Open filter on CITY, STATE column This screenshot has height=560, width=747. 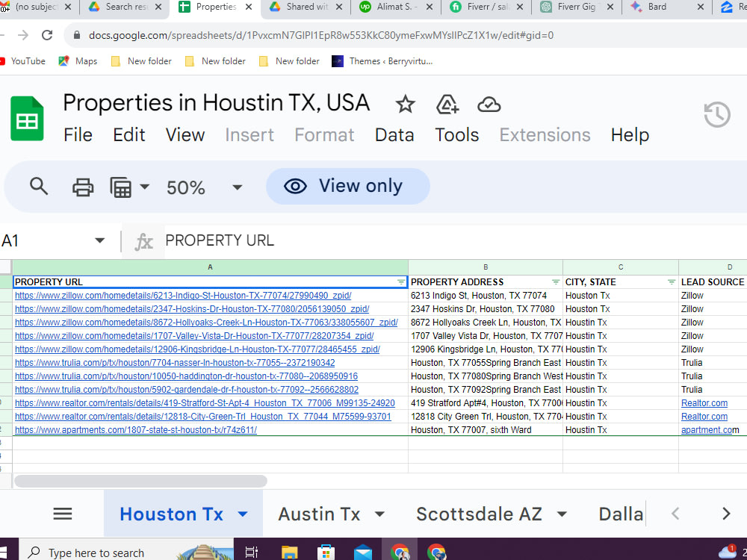pos(672,282)
